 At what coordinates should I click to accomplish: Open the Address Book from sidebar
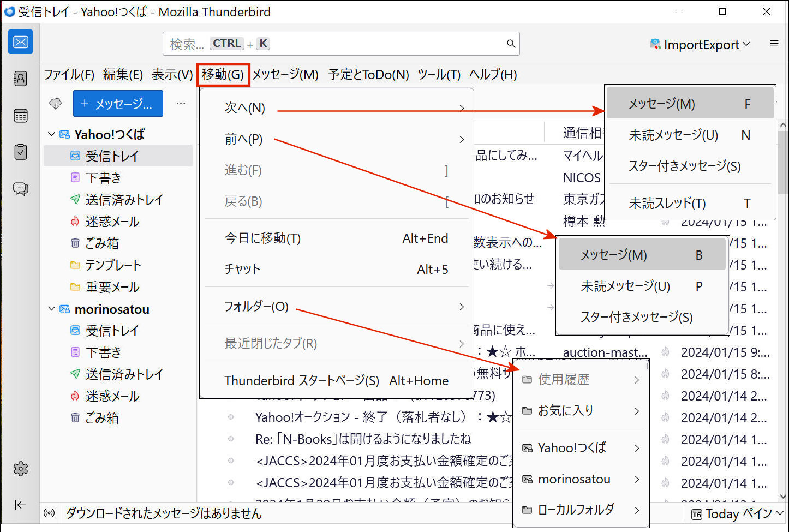[x=20, y=79]
